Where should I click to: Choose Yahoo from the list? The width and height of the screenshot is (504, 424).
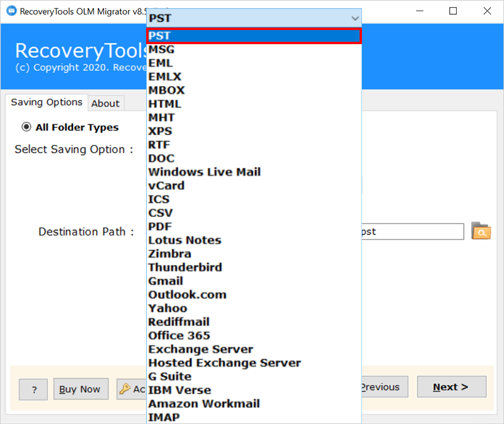[254, 308]
